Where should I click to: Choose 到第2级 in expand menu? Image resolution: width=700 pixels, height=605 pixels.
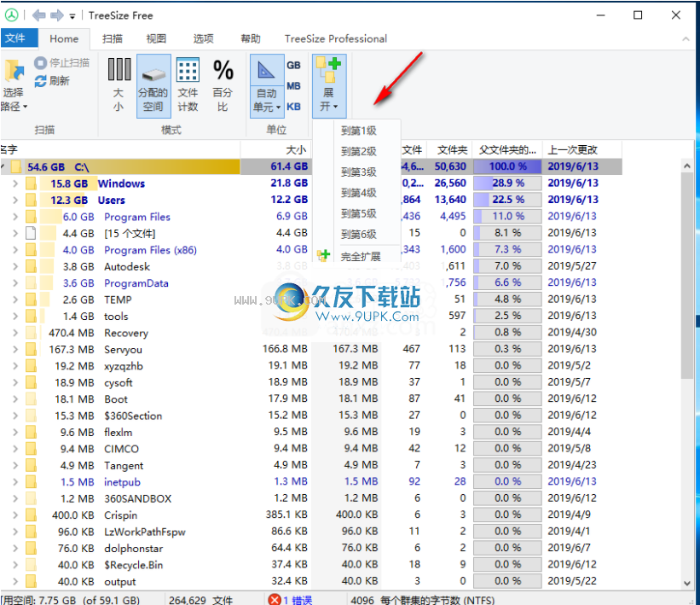pos(358,152)
